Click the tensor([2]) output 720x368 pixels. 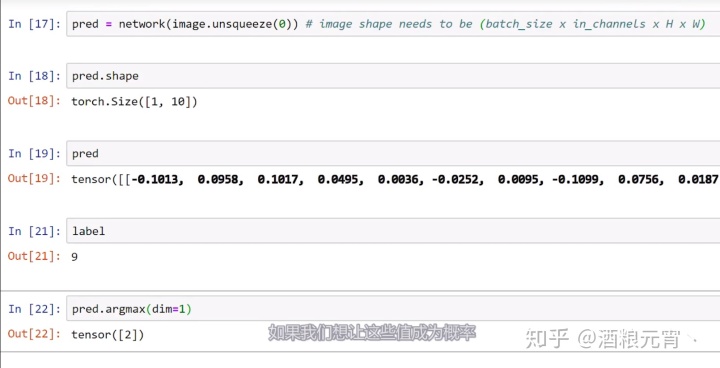(x=107, y=334)
